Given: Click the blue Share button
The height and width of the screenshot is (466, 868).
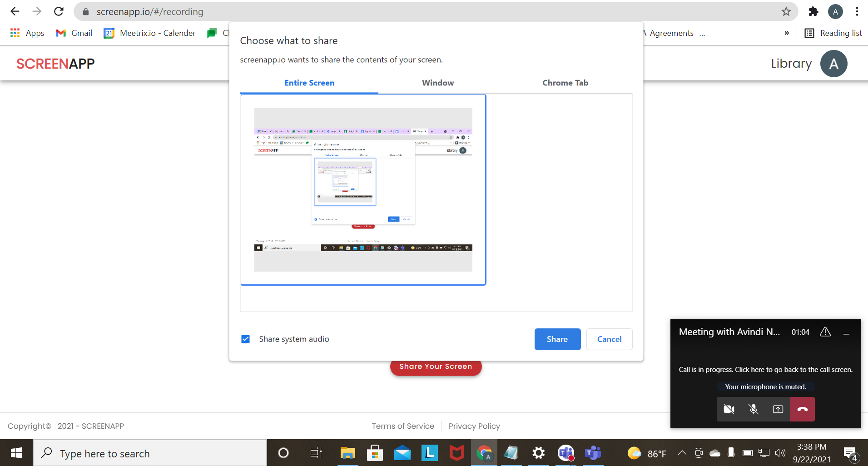Looking at the screenshot, I should pyautogui.click(x=557, y=339).
